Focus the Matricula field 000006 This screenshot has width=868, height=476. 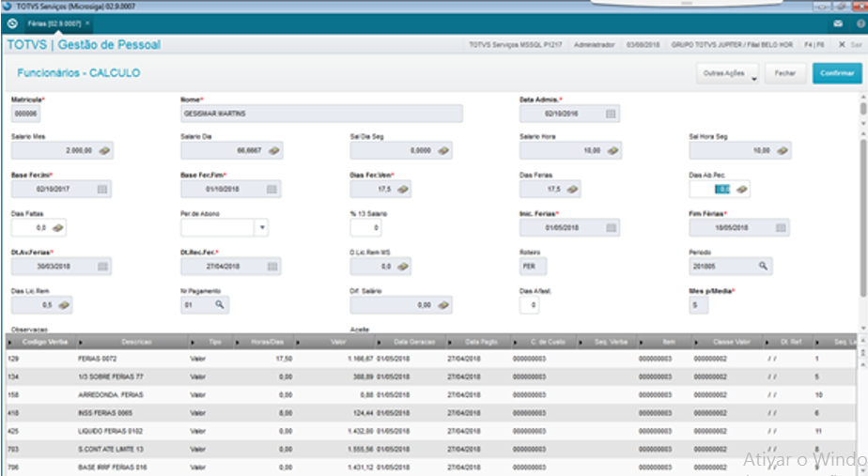click(x=25, y=114)
